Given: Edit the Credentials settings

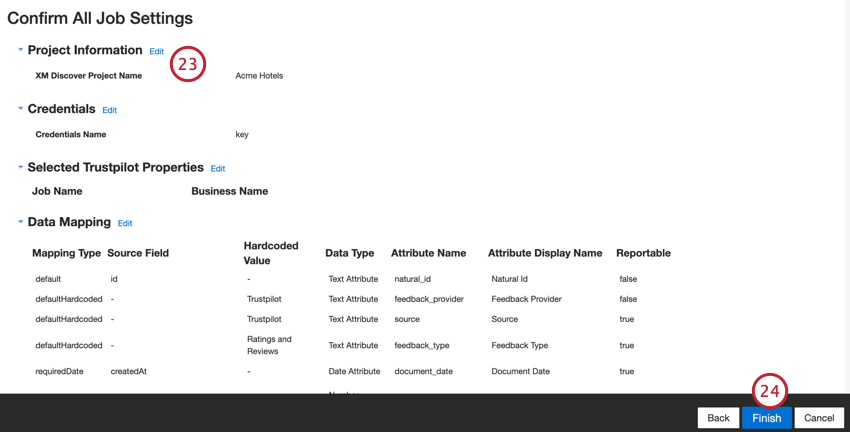Looking at the screenshot, I should point(110,110).
